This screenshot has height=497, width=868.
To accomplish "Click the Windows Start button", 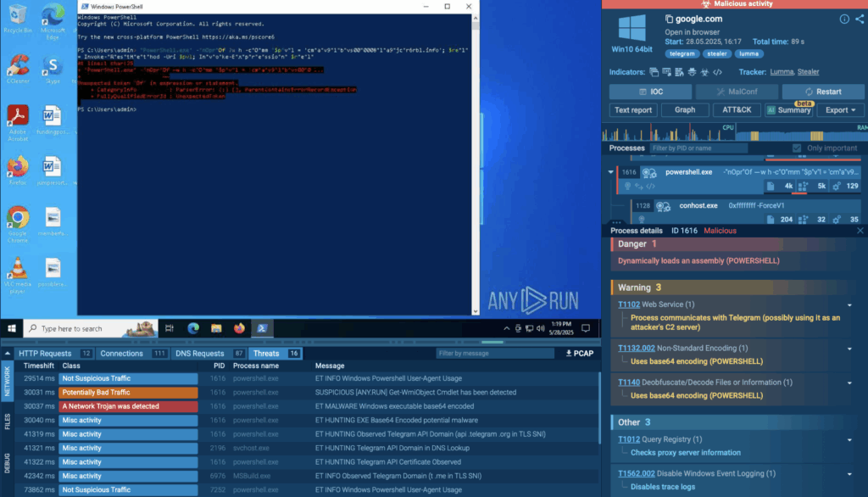I will [x=11, y=328].
